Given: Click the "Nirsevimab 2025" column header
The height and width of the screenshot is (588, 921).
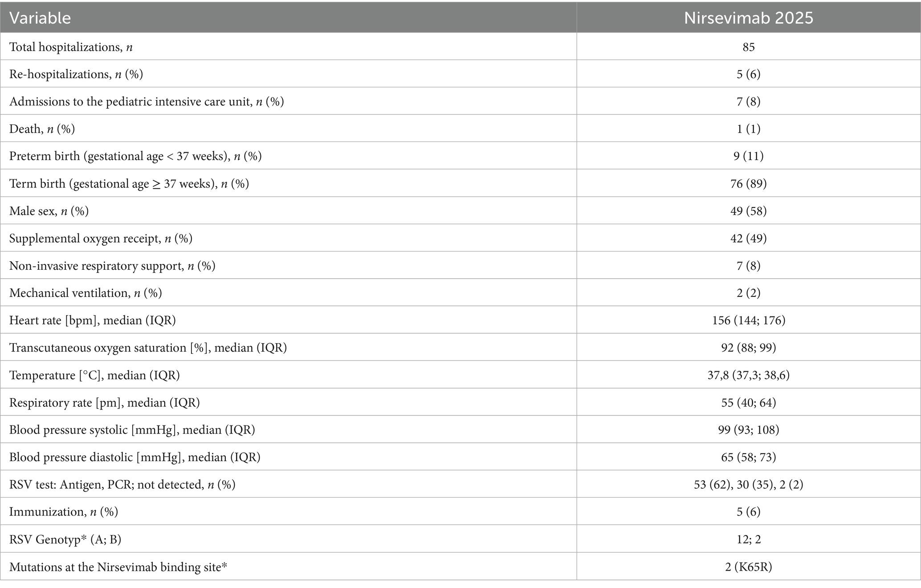Looking at the screenshot, I should [748, 18].
